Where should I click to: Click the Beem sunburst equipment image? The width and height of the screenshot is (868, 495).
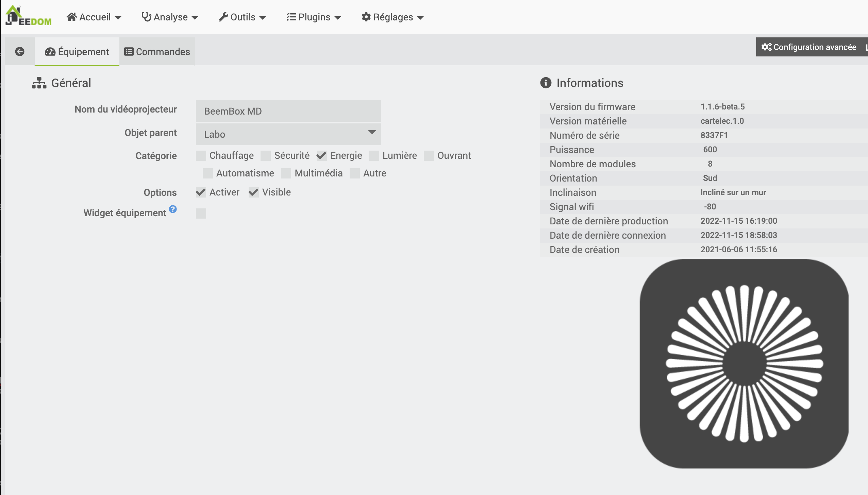coord(744,363)
